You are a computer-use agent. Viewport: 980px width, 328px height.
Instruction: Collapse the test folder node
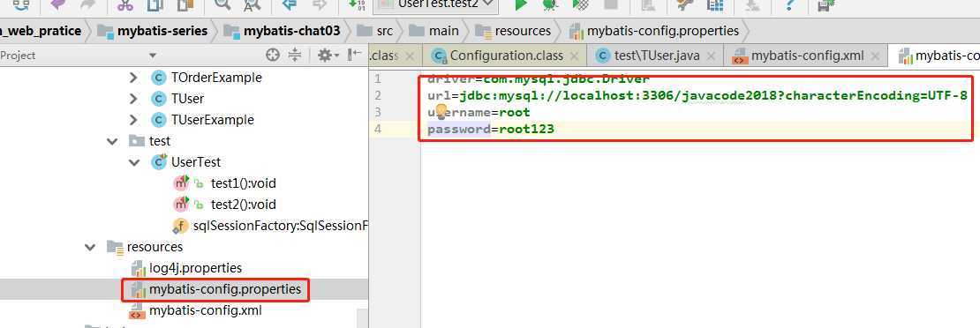[112, 142]
